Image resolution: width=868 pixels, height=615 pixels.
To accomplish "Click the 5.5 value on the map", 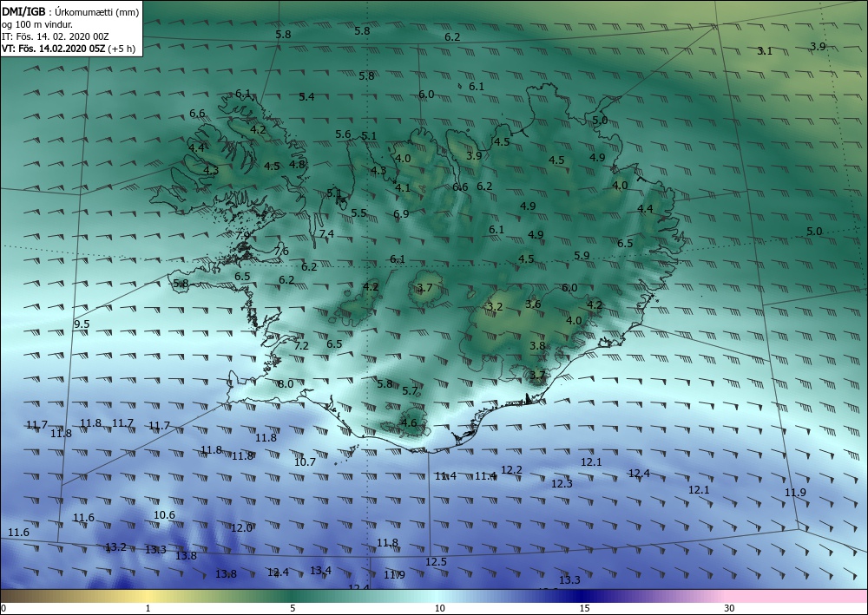I will click(358, 213).
